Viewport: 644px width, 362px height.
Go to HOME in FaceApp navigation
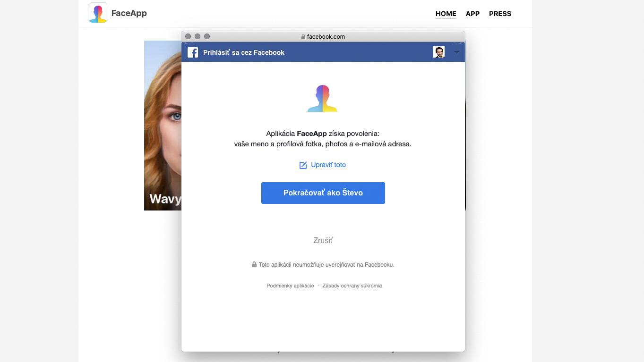(446, 14)
